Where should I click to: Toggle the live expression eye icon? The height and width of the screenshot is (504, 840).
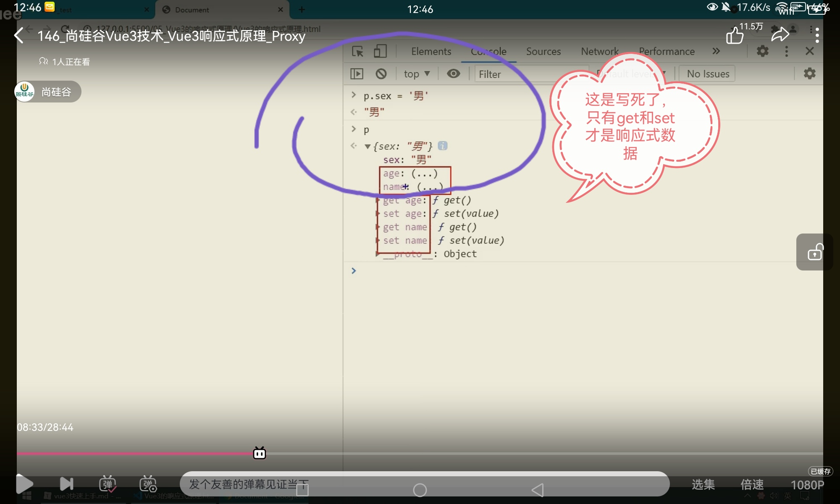[453, 74]
